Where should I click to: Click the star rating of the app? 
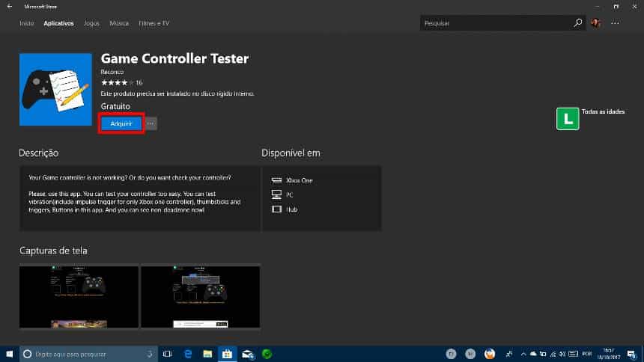pyautogui.click(x=118, y=82)
